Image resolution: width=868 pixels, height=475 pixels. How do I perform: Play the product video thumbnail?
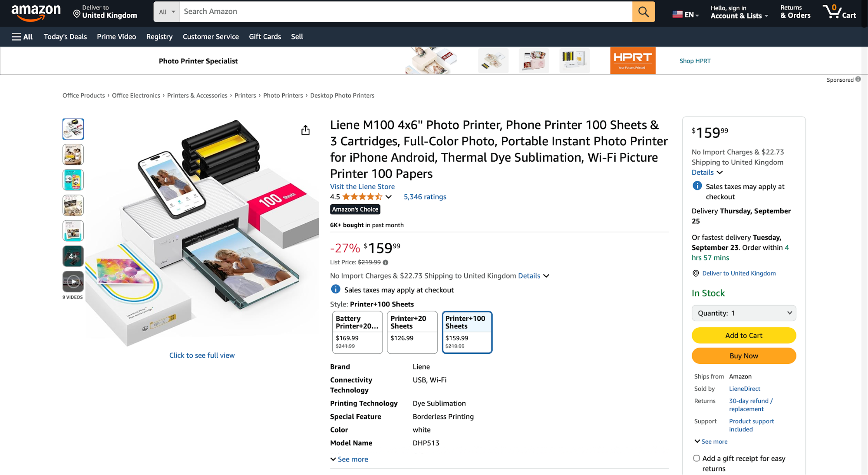click(x=73, y=282)
